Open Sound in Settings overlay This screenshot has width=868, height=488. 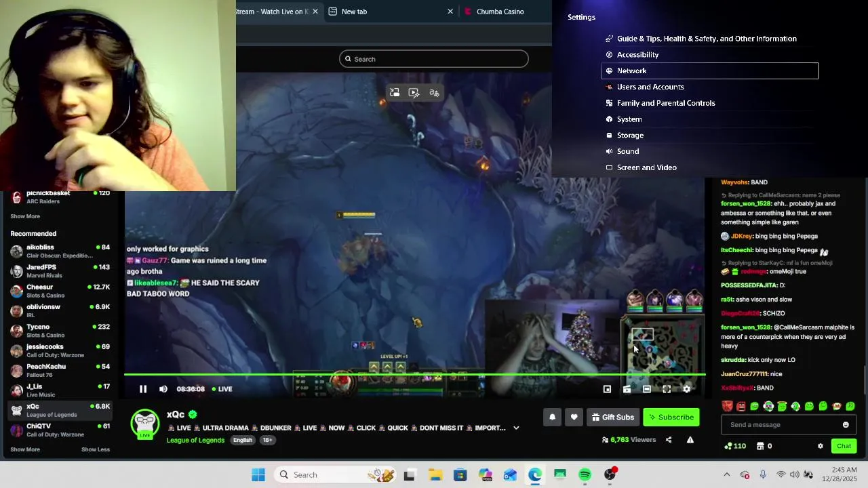[x=709, y=151]
